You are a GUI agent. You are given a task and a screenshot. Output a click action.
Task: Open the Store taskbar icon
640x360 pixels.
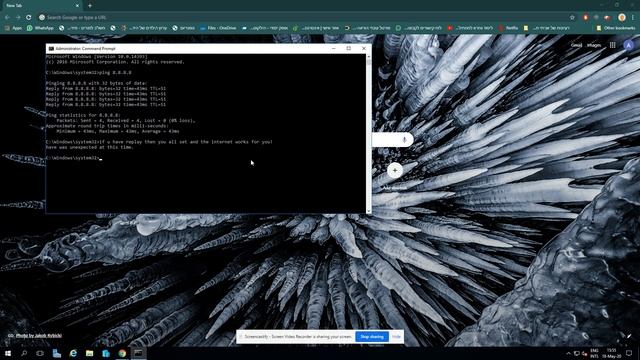click(x=106, y=353)
